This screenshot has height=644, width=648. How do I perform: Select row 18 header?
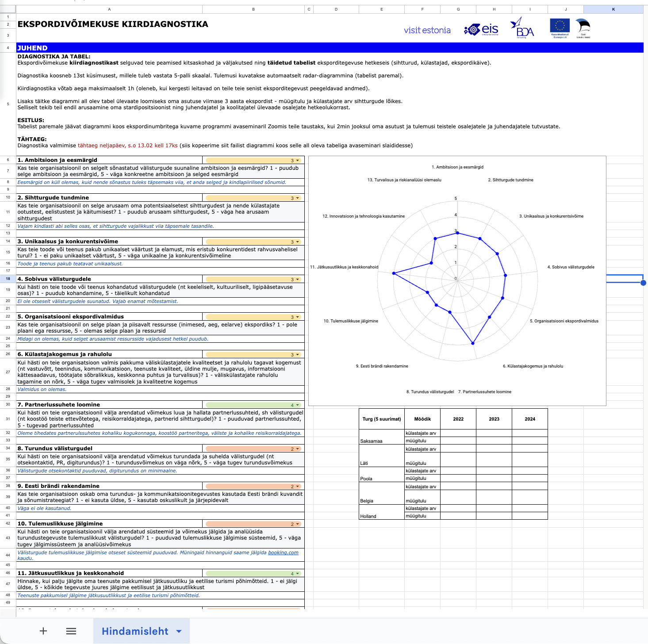pyautogui.click(x=8, y=279)
